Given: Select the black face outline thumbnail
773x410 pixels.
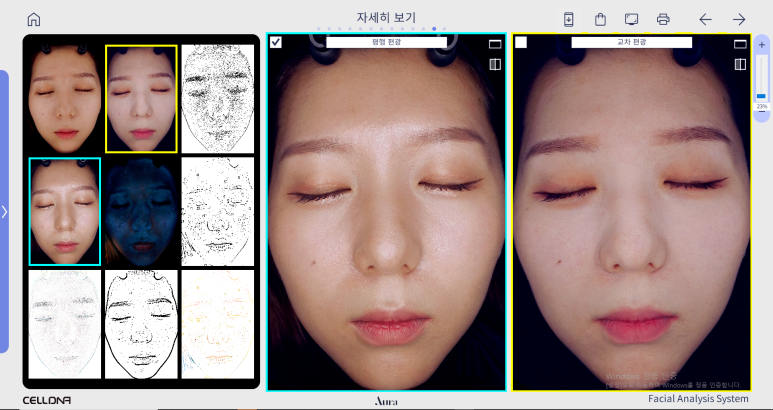Looking at the screenshot, I should 141,324.
